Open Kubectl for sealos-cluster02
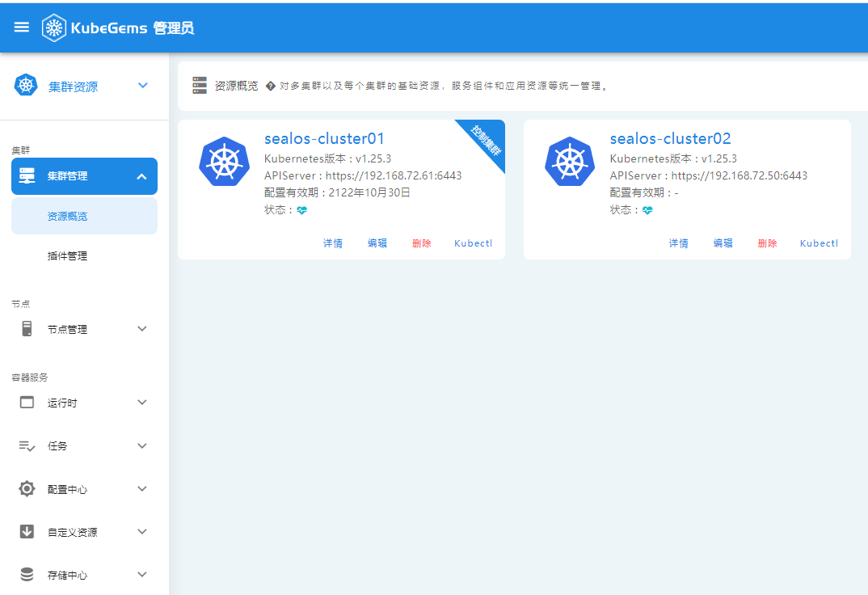The height and width of the screenshot is (595, 868). 819,243
